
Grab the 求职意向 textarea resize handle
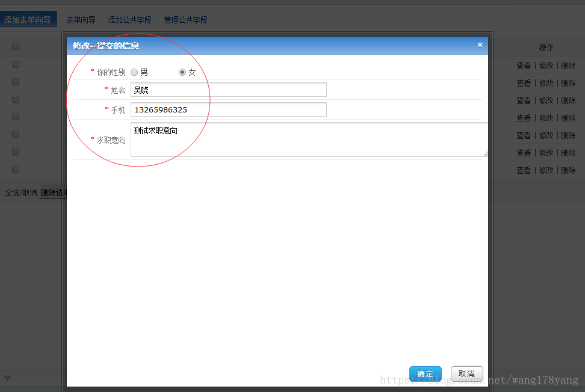pos(485,154)
